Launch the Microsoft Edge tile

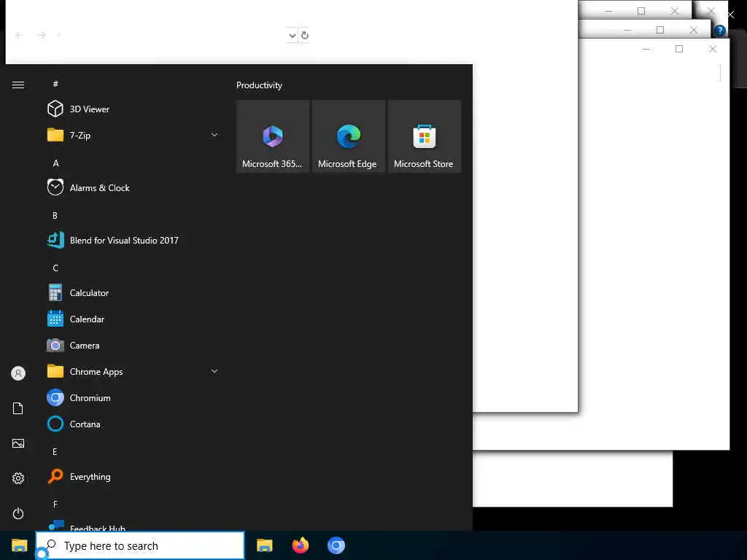coord(348,136)
